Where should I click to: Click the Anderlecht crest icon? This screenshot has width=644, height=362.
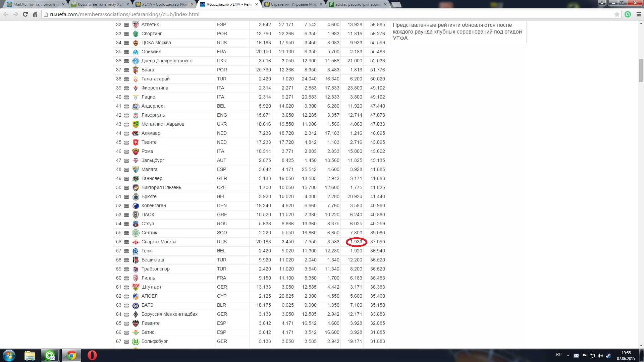[136, 106]
